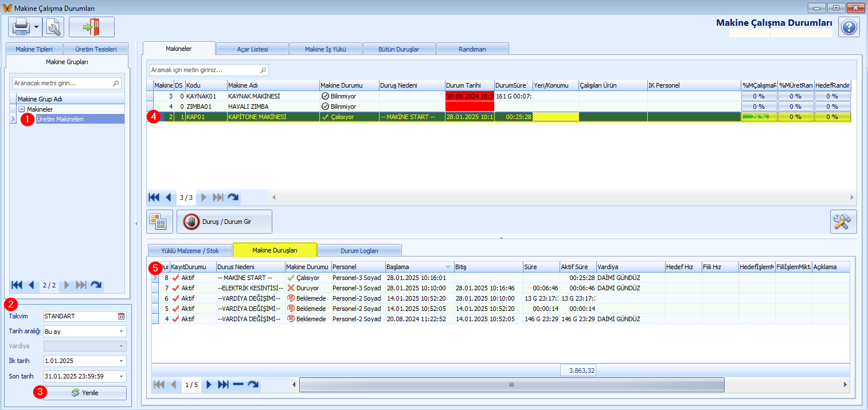Open the wrench settings toolbar icon
868x410 pixels.
coord(54,27)
